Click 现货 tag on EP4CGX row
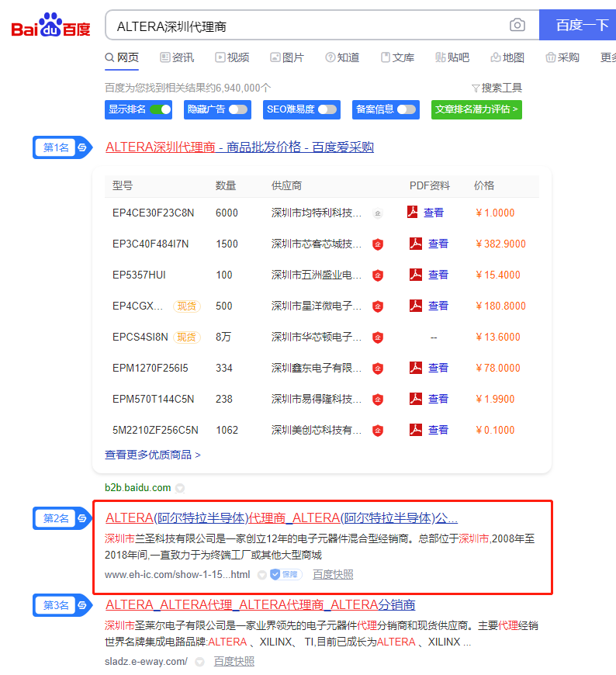The height and width of the screenshot is (675, 616). [186, 306]
